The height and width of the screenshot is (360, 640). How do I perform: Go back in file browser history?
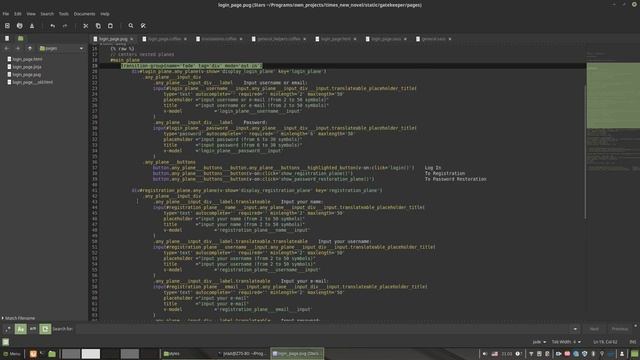pos(7,48)
